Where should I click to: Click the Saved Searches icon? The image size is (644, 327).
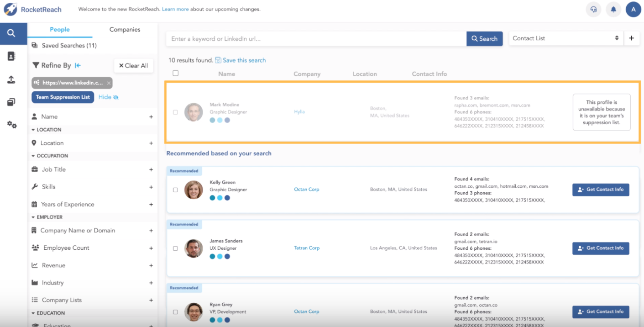[x=35, y=45]
